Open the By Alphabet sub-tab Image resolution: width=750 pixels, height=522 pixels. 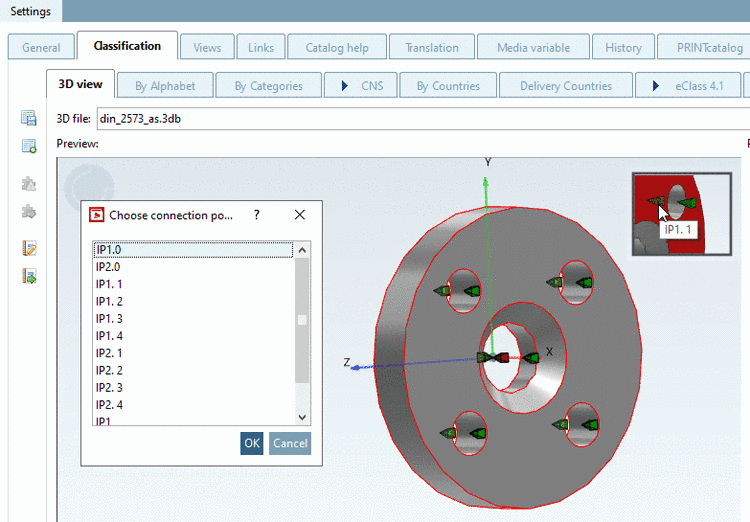(x=165, y=86)
